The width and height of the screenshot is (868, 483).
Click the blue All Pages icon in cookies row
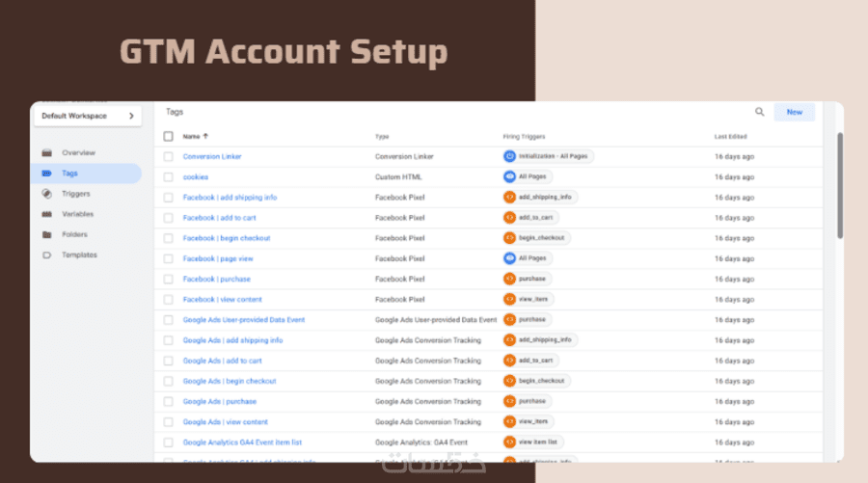pyautogui.click(x=510, y=176)
